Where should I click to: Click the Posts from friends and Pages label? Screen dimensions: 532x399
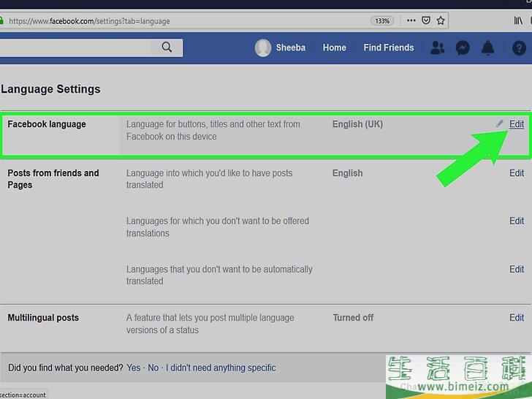pos(53,179)
